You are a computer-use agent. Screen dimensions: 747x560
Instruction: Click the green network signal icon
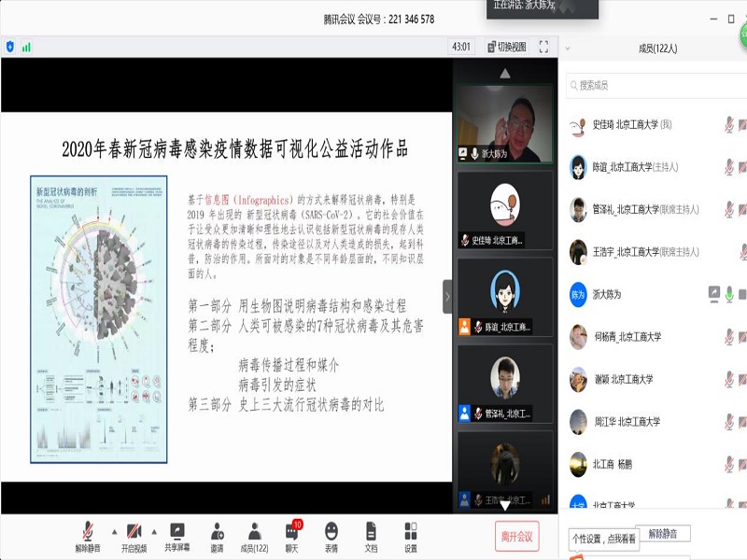[26, 47]
